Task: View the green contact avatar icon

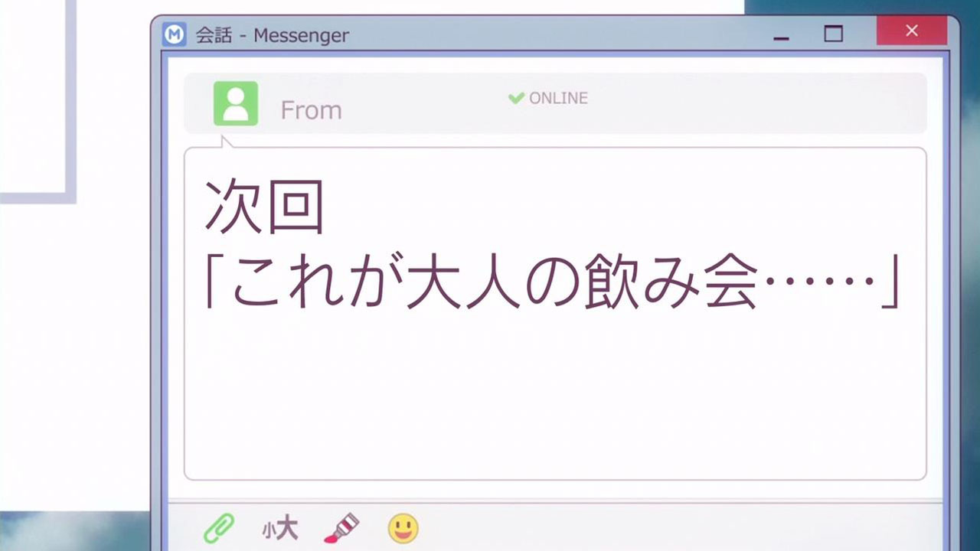Action: pos(236,103)
